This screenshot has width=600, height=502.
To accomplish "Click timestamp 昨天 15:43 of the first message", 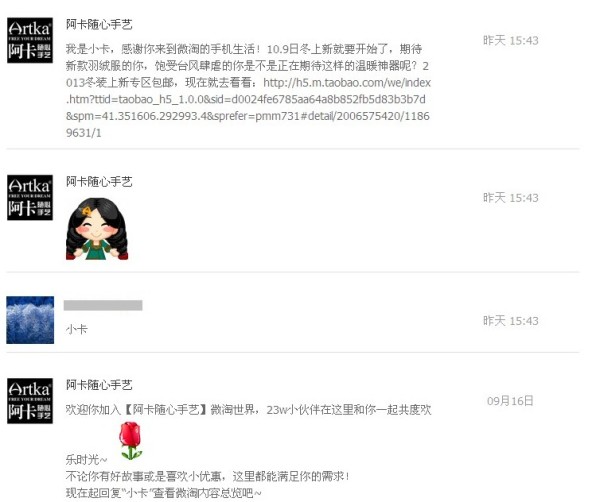I will pyautogui.click(x=510, y=40).
